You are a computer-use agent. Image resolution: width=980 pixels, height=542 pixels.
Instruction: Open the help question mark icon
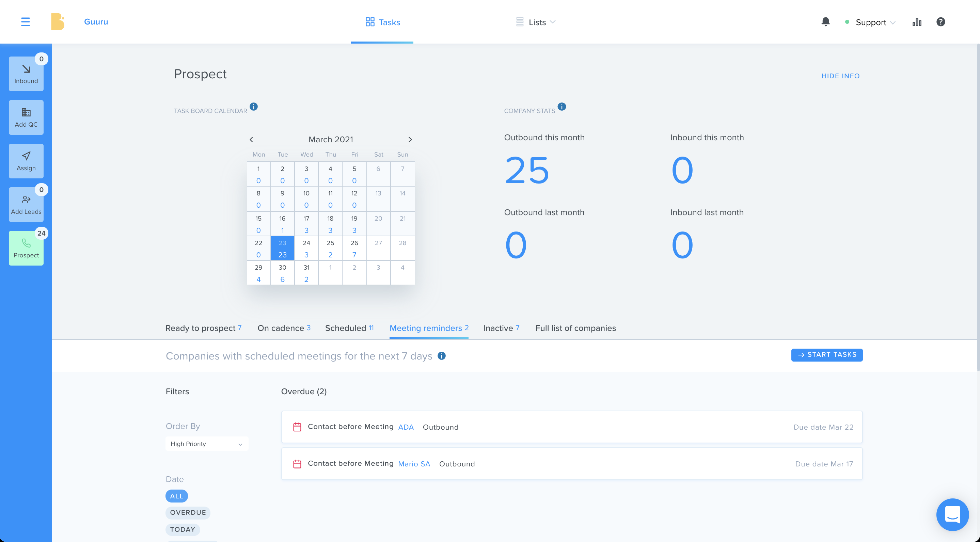(x=941, y=22)
